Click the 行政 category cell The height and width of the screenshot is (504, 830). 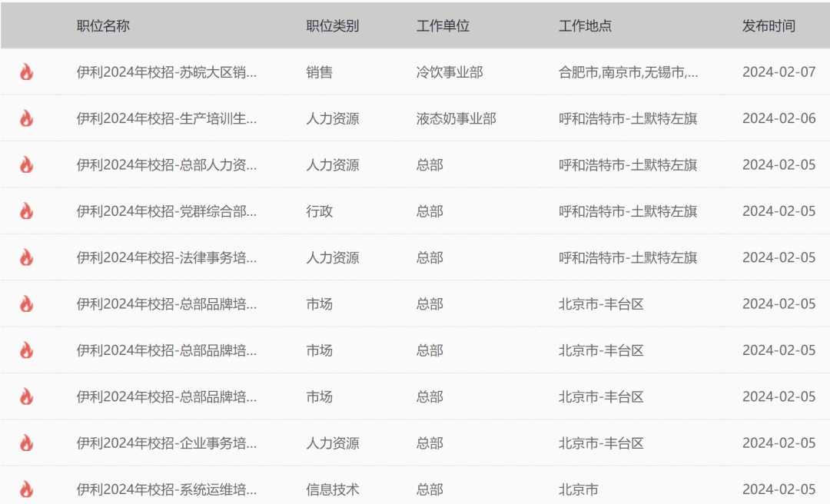pyautogui.click(x=319, y=211)
